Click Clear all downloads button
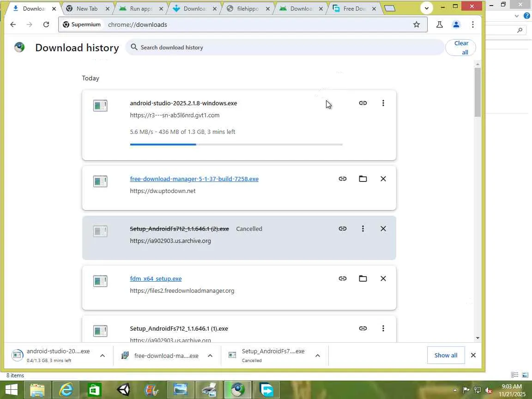This screenshot has width=532, height=399. click(460, 48)
